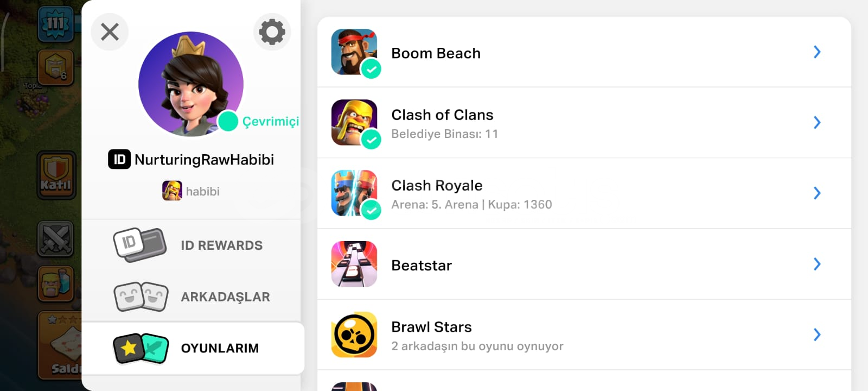The image size is (868, 391).
Task: Tap the Clash Royale game icon
Action: (x=354, y=193)
